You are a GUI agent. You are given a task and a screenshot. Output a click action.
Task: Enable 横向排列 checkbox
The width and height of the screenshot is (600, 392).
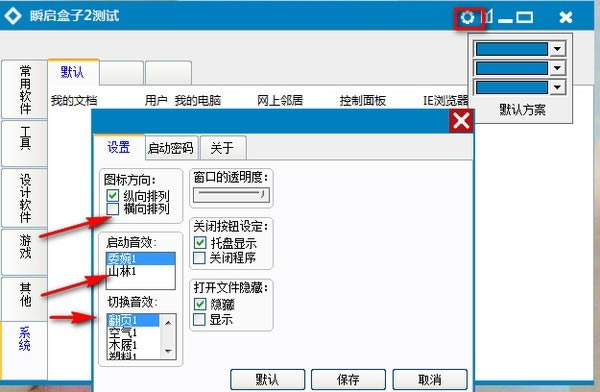112,209
